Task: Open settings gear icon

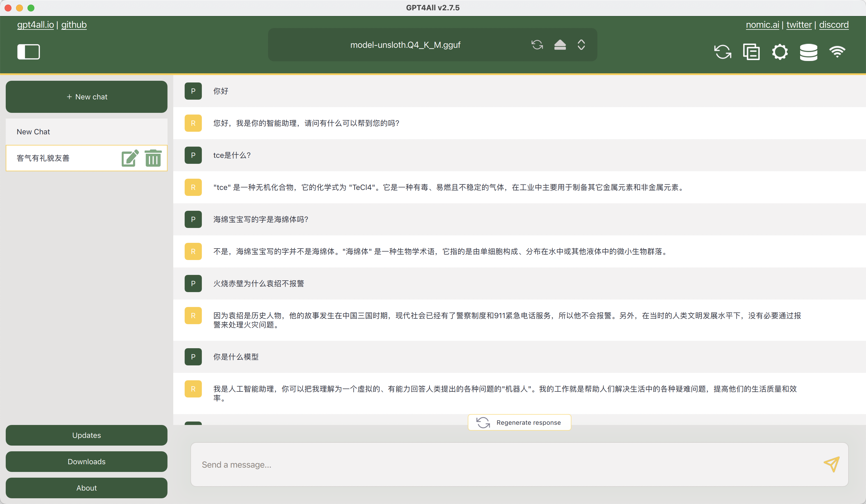Action: pos(780,52)
